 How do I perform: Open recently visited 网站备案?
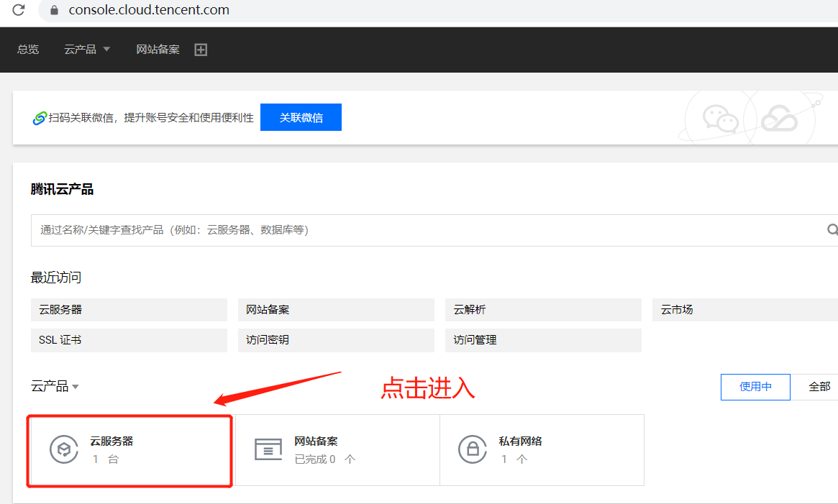pos(336,309)
